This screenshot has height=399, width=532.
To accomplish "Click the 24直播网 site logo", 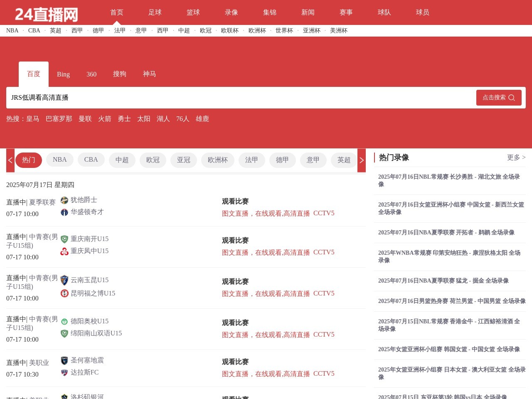I will [x=46, y=12].
